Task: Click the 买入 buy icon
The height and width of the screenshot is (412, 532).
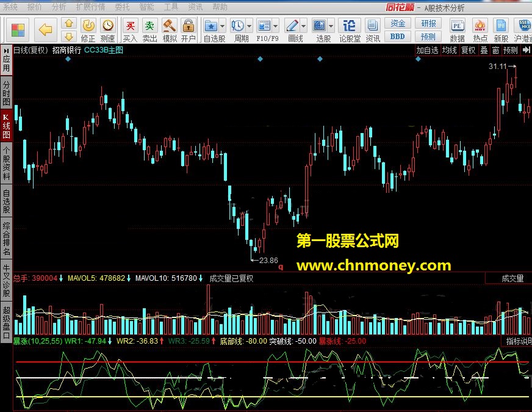Action: [131, 26]
